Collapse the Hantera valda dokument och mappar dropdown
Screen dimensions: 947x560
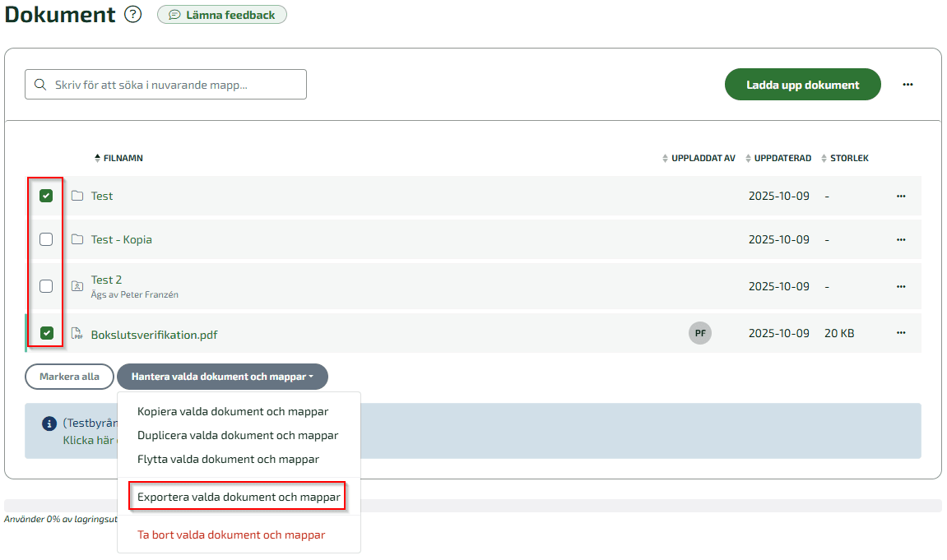click(x=222, y=377)
